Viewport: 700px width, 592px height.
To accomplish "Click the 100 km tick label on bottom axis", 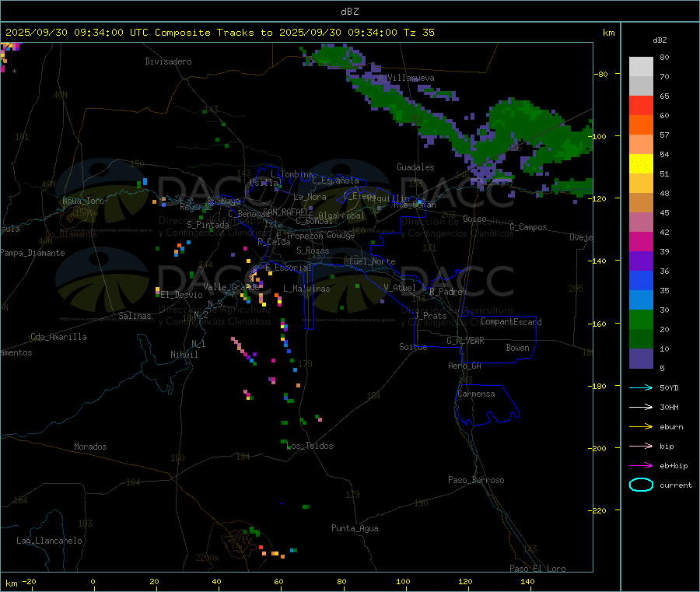I will point(403,582).
